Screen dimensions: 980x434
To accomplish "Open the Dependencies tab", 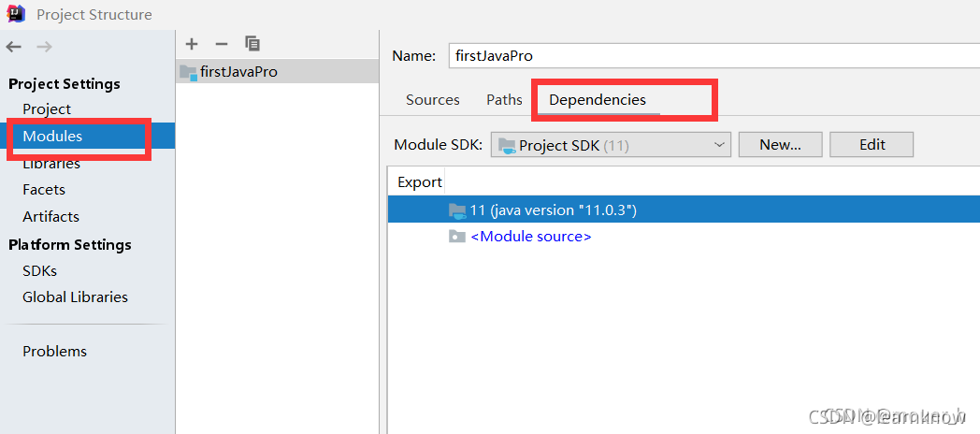I will 598,100.
